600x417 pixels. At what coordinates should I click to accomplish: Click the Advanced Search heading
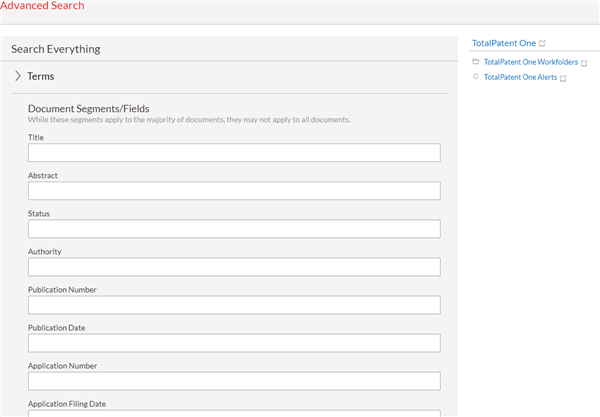(x=42, y=5)
